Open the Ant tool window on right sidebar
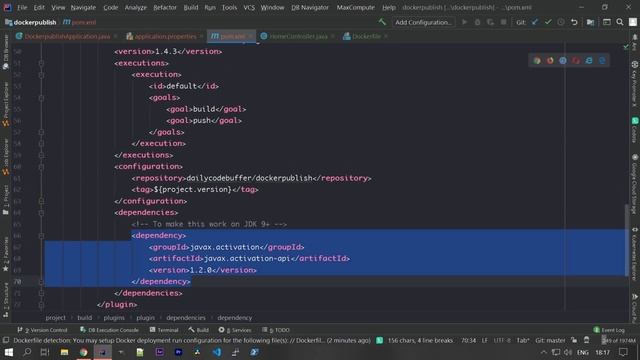Image resolution: width=640 pixels, height=360 pixels. pos(635,42)
